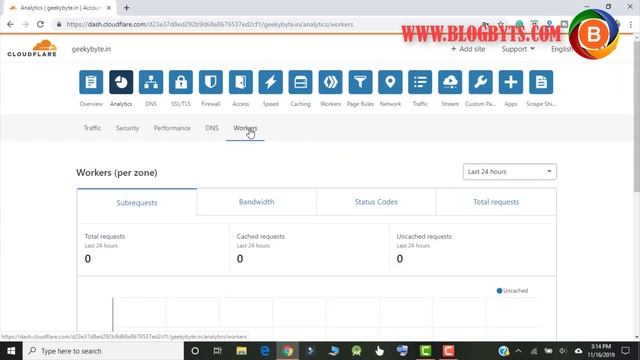Toggle the Uncached legend item
This screenshot has height=360, width=640.
(512, 291)
